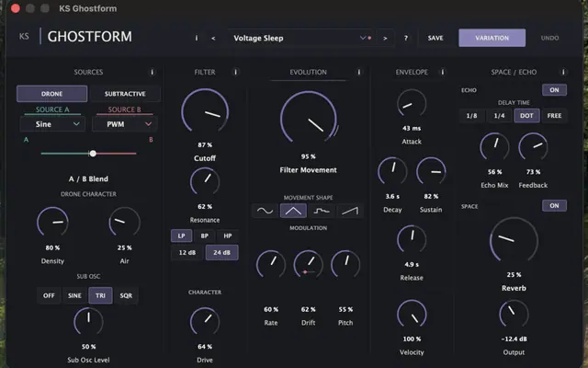Switch to SUBTRACTIVE mode tab
This screenshot has width=588, height=368.
point(125,94)
